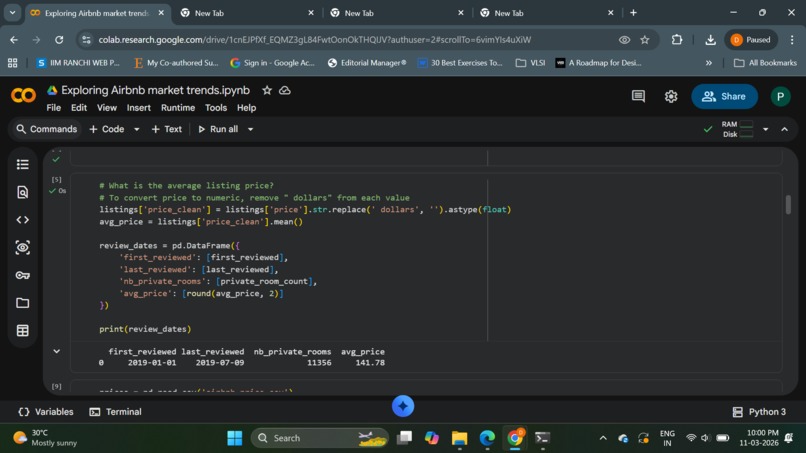
Task: Open the data table sidebar icon
Action: tap(23, 331)
